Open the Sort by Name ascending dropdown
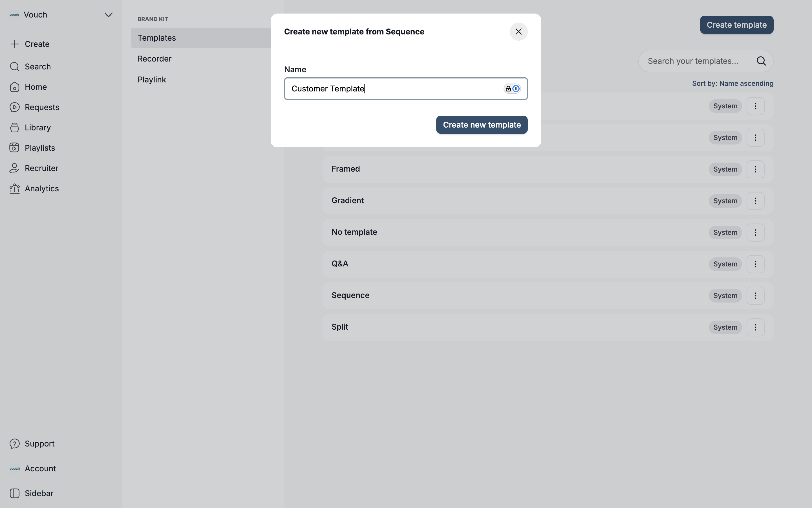This screenshot has height=508, width=812. pyautogui.click(x=732, y=83)
